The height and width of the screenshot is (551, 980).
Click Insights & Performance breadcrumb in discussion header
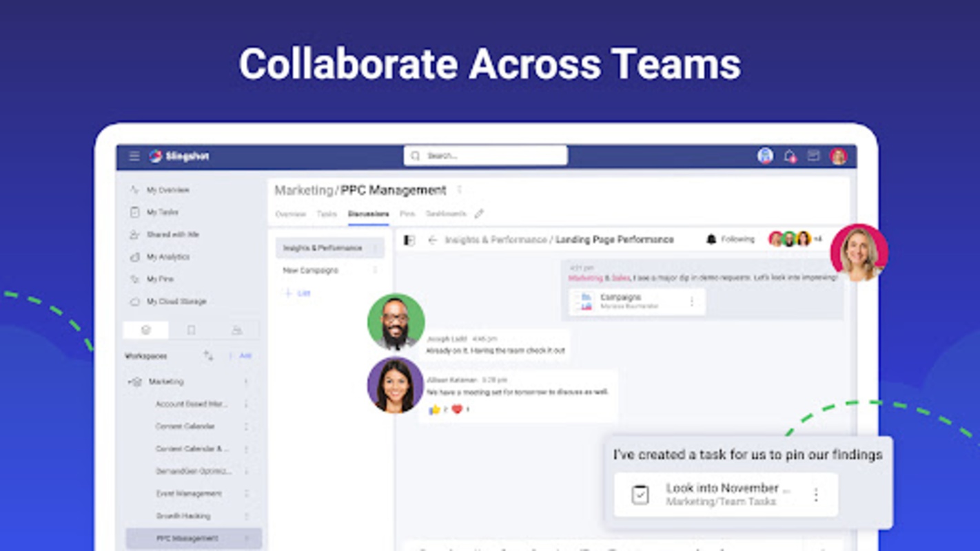(x=496, y=240)
